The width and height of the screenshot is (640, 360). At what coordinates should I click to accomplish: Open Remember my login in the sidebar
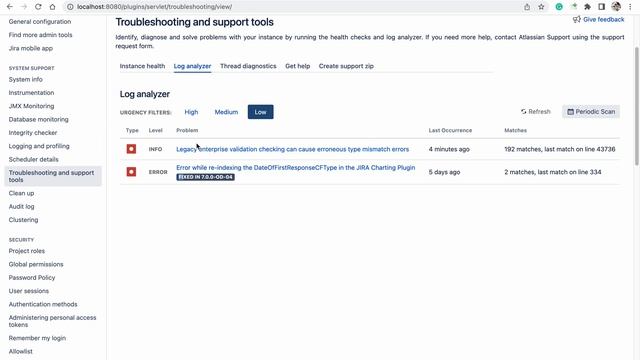pos(37,338)
